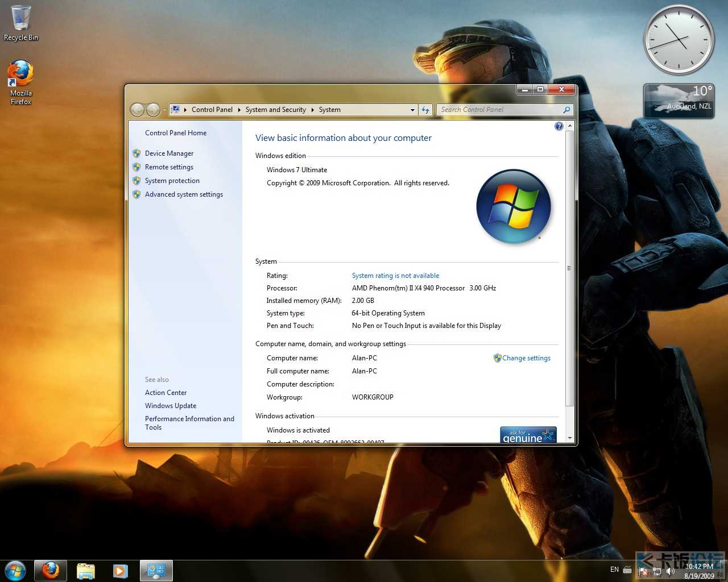The width and height of the screenshot is (728, 582).
Task: Click the volume speaker tray icon
Action: pos(671,571)
